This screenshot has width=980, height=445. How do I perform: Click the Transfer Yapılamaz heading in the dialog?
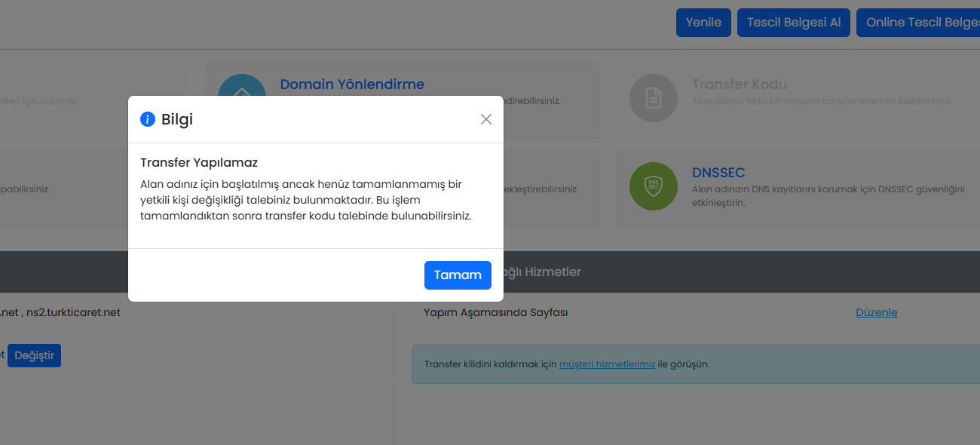199,163
